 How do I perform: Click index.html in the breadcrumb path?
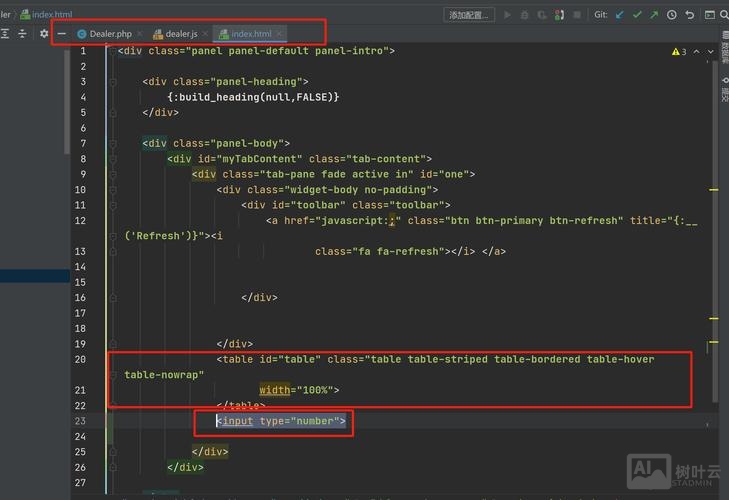point(50,15)
